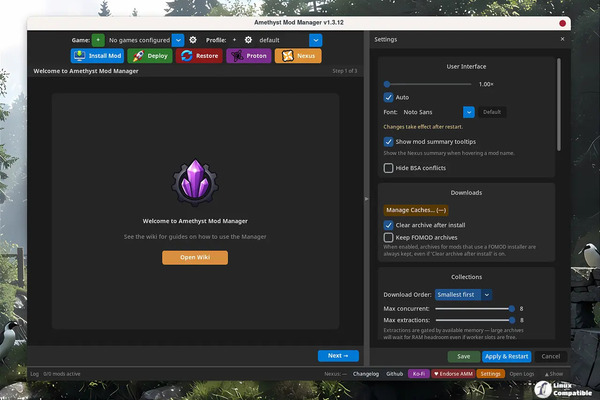
Task: Open profile settings gear icon
Action: pyautogui.click(x=248, y=40)
